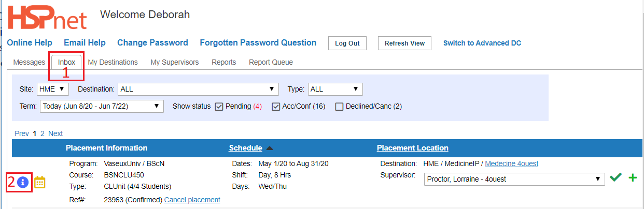Uncheck the Acc/Conf status checkbox
The width and height of the screenshot is (644, 209).
coord(276,107)
